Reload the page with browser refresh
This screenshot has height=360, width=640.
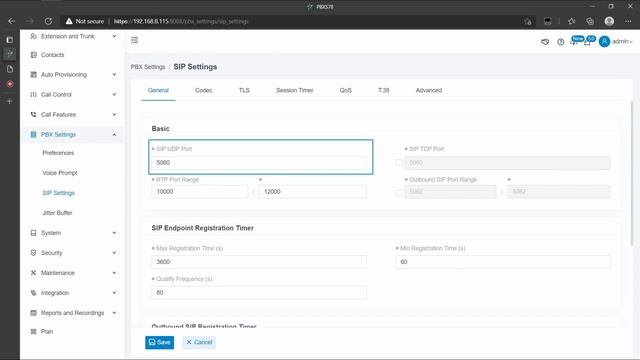(48, 21)
